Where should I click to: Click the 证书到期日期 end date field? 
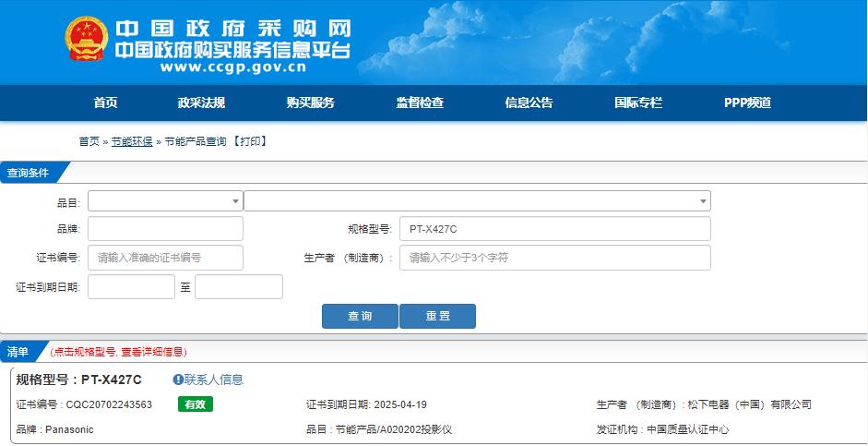pyautogui.click(x=239, y=286)
